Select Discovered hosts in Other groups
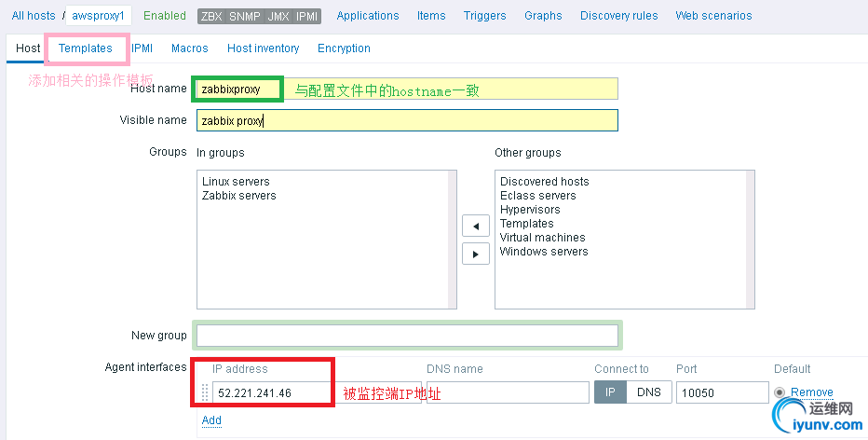The height and width of the screenshot is (440, 868). pyautogui.click(x=544, y=181)
